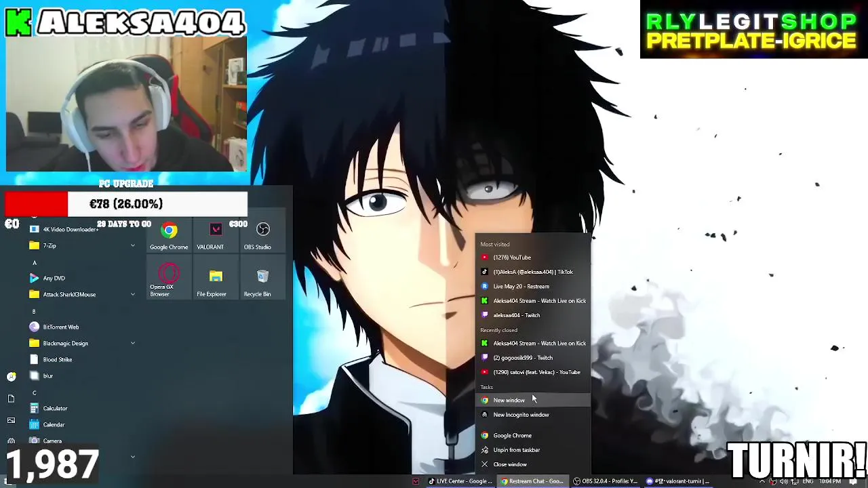The height and width of the screenshot is (488, 868).
Task: Reopen satovi (feat. Vekac) YouTube entry
Action: (x=533, y=372)
